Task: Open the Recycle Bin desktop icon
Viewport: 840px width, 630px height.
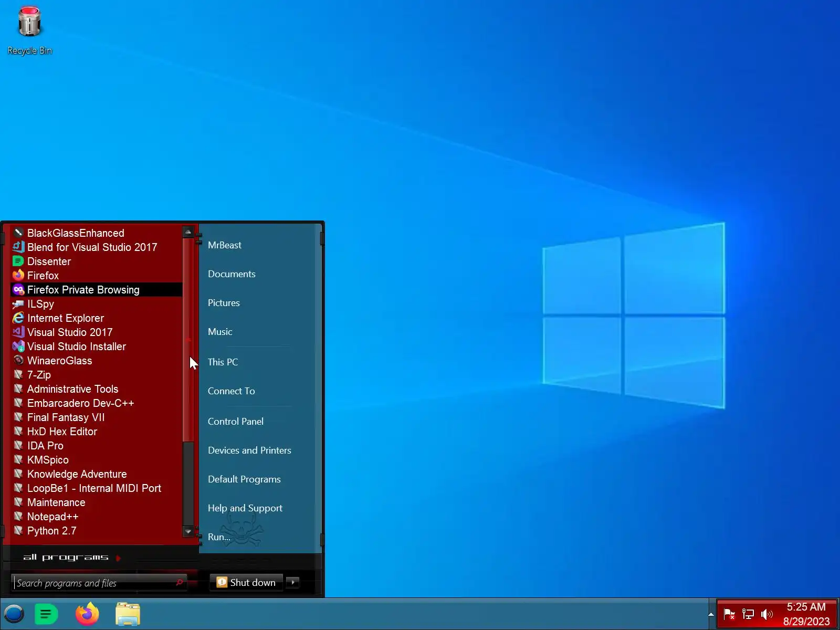Action: (29, 30)
